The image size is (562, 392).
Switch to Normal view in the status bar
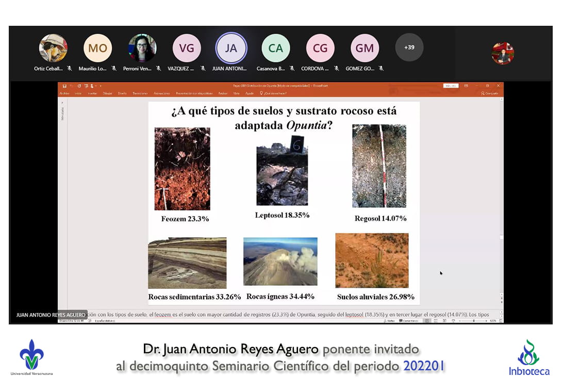[x=426, y=321]
